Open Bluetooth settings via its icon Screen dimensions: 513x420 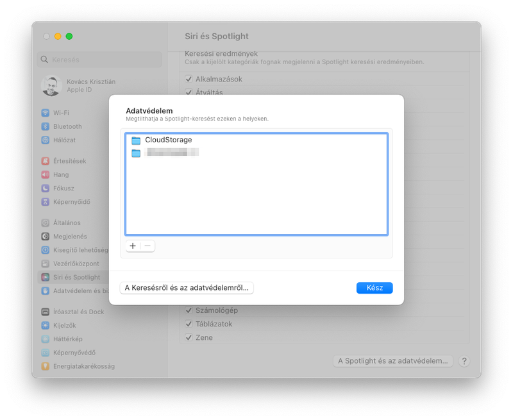[x=46, y=126]
